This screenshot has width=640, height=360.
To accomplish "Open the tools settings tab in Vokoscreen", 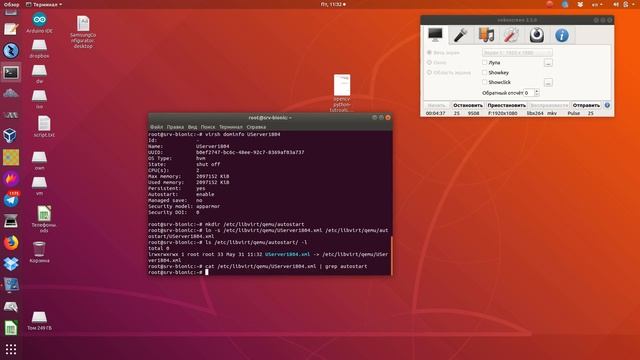I will 511,35.
